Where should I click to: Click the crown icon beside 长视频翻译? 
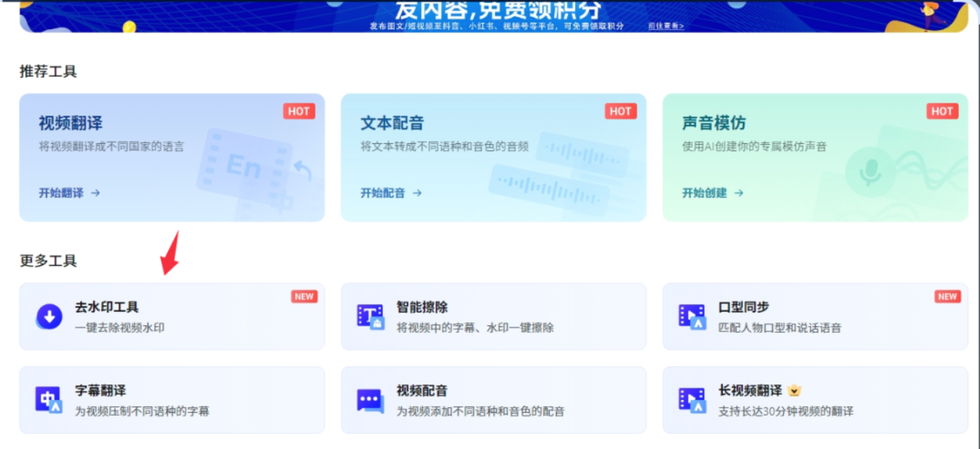pos(794,391)
